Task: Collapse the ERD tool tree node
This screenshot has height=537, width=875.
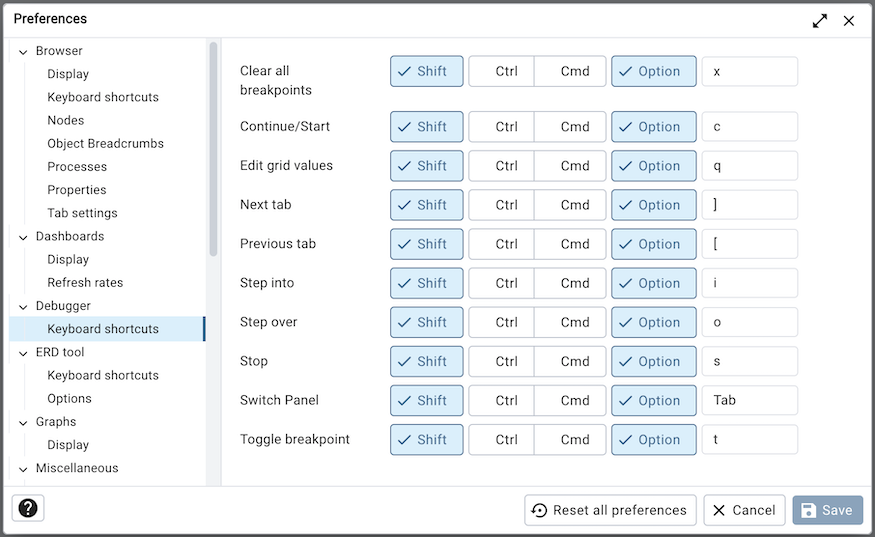Action: pyautogui.click(x=23, y=352)
